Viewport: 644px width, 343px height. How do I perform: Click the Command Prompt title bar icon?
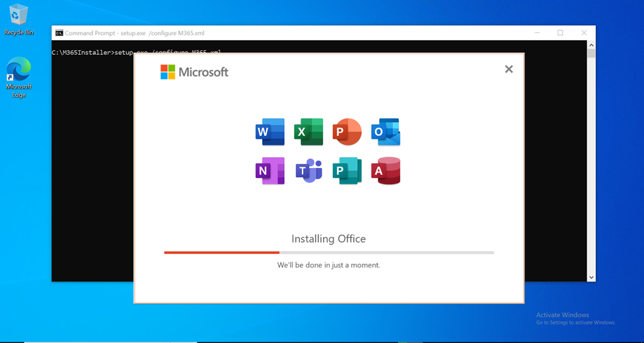[x=59, y=33]
